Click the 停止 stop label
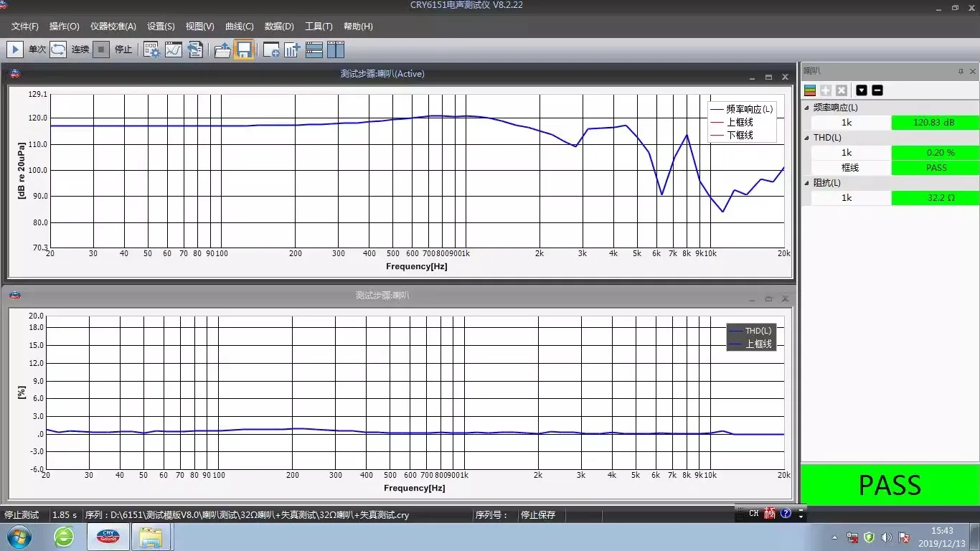Image resolution: width=980 pixels, height=551 pixels. tap(123, 50)
